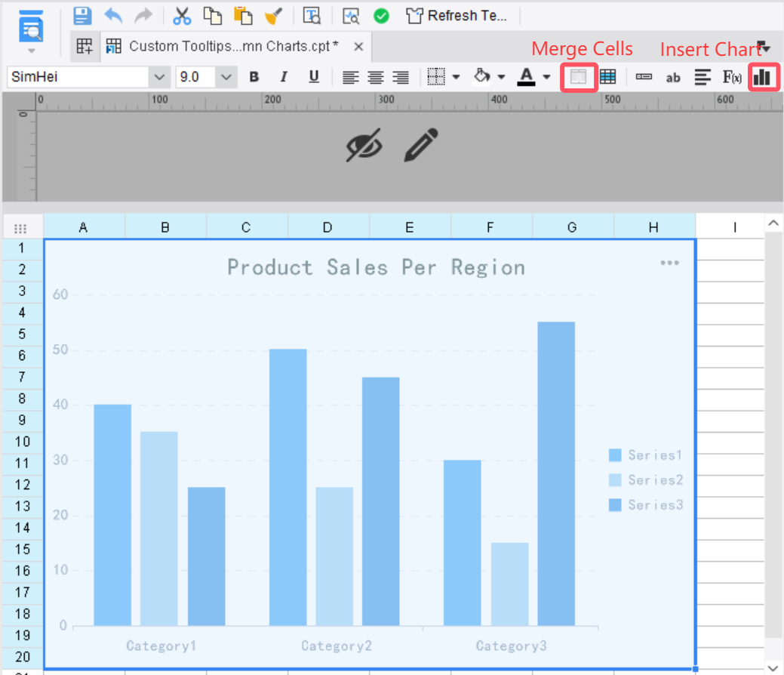Toggle Series3 legend item

(x=645, y=505)
